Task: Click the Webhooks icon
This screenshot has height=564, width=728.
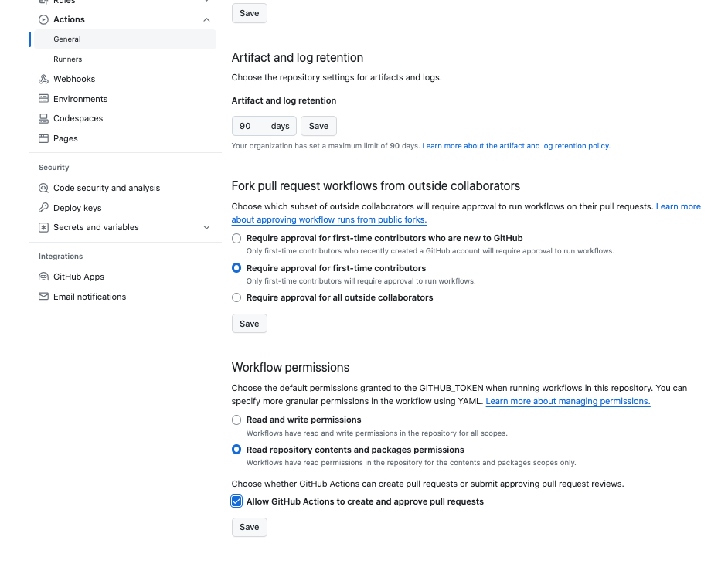Action: (x=43, y=79)
